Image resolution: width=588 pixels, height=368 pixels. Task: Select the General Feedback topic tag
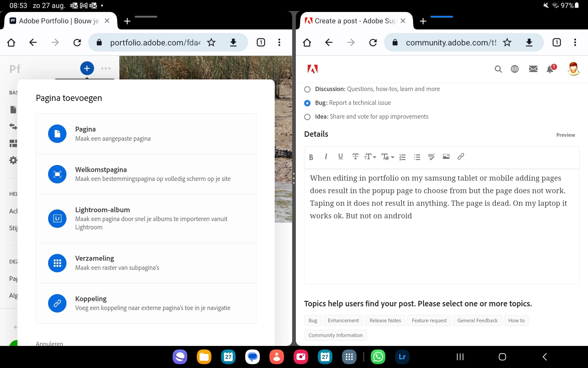[477, 320]
